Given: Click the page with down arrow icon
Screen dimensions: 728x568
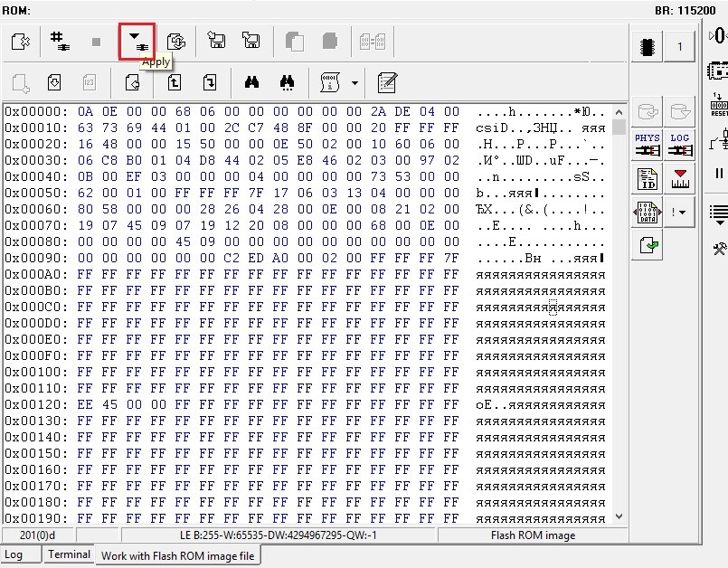Looking at the screenshot, I should 54,82.
